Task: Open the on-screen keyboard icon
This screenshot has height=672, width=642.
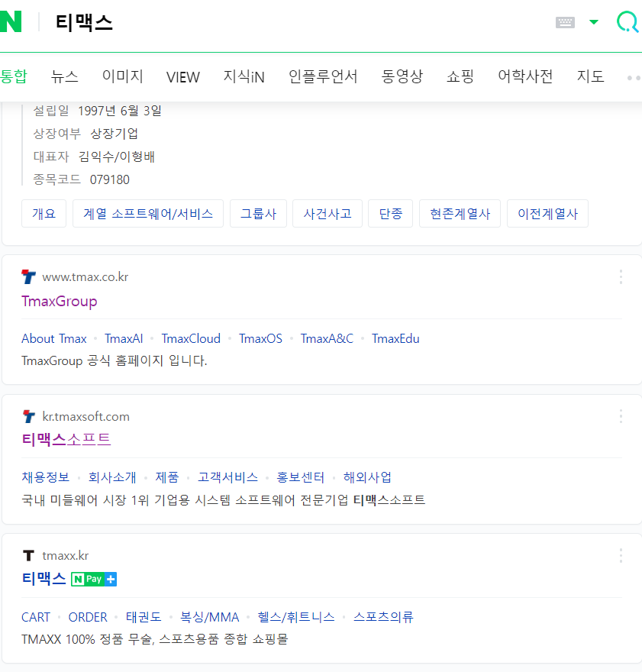Action: [565, 22]
